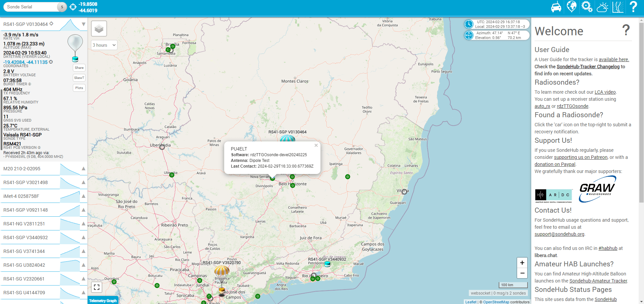The width and height of the screenshot is (644, 304).
Task: Open the car chase mode icon
Action: click(556, 7)
